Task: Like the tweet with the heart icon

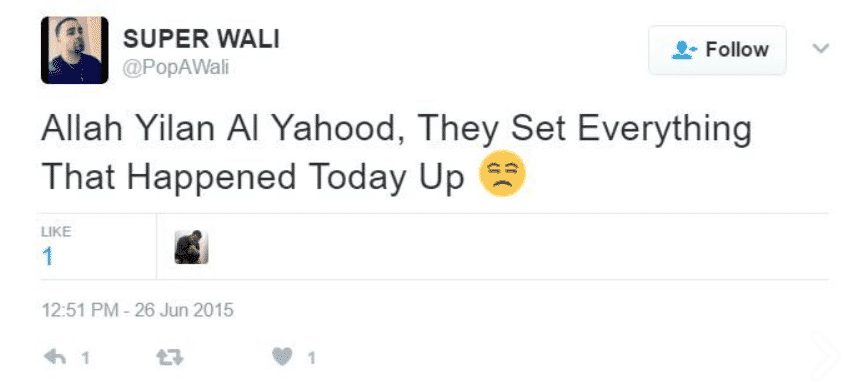Action: 282,356
